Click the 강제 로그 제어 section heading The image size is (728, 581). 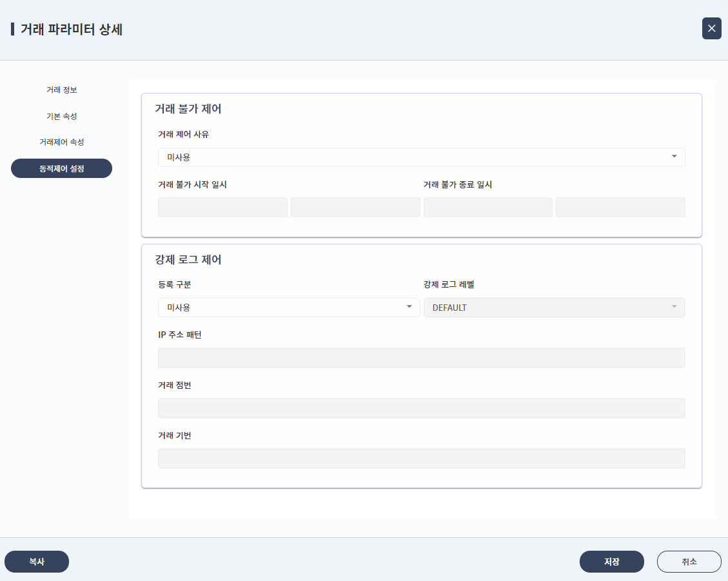pos(187,260)
